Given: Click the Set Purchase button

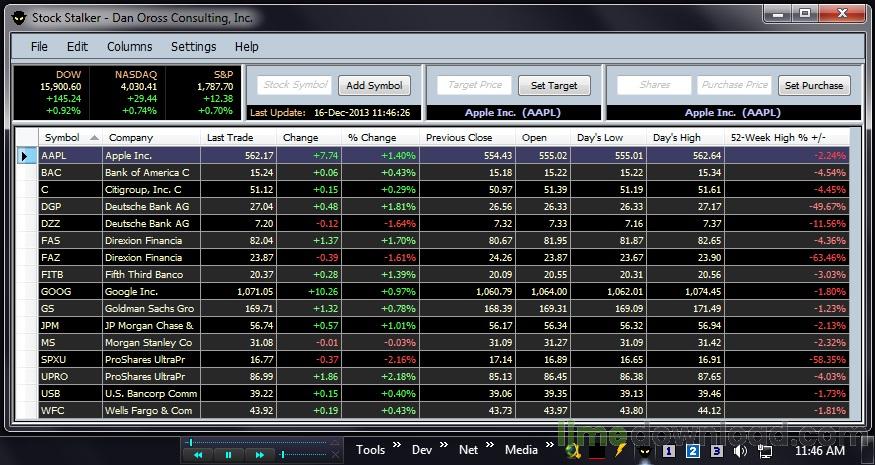Looking at the screenshot, I should (x=814, y=85).
